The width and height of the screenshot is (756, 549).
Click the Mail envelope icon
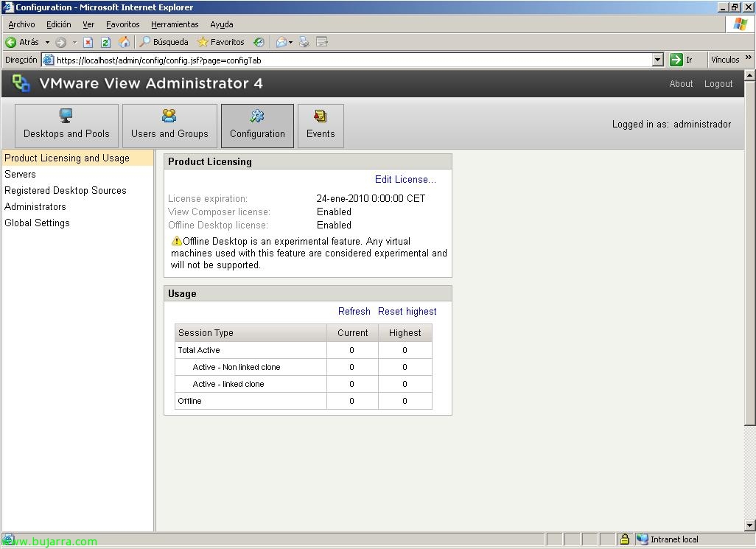(281, 43)
